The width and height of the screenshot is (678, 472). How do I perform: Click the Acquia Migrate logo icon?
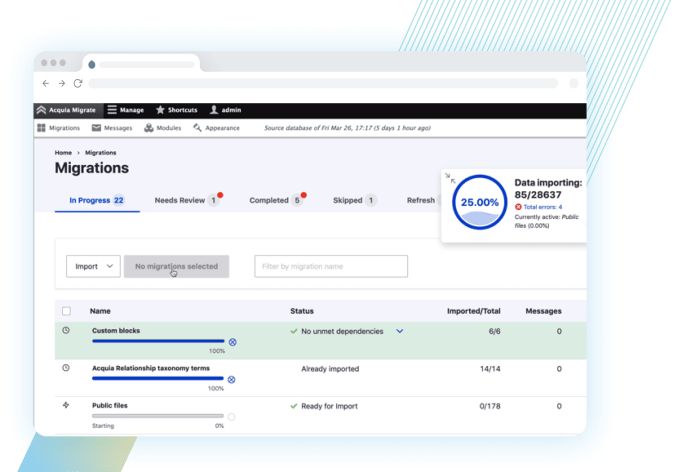coord(40,110)
